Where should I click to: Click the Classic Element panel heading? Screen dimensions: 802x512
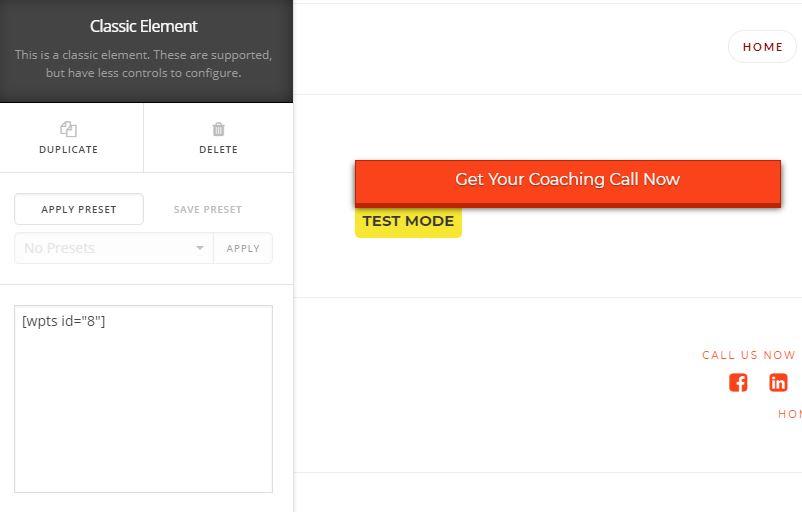coord(144,26)
